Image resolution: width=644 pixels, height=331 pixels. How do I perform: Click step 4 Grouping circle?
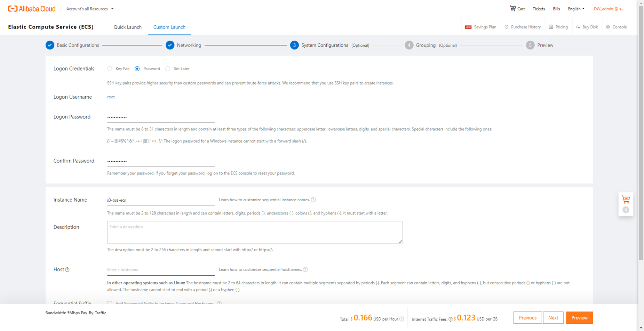tap(409, 45)
